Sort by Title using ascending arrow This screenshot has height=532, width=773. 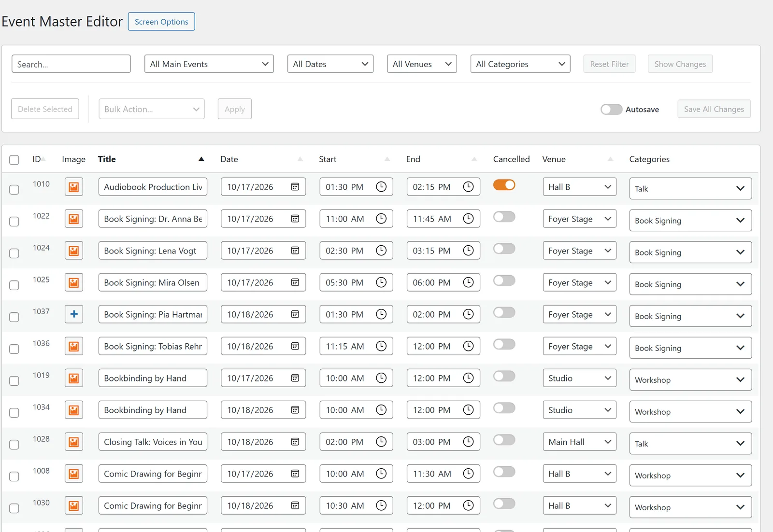pos(201,159)
